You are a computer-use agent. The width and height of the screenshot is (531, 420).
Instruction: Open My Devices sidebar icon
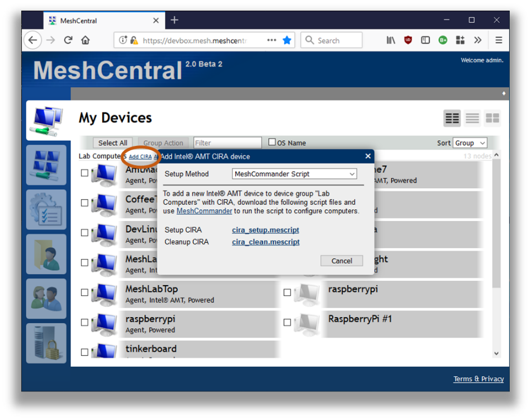pos(46,121)
